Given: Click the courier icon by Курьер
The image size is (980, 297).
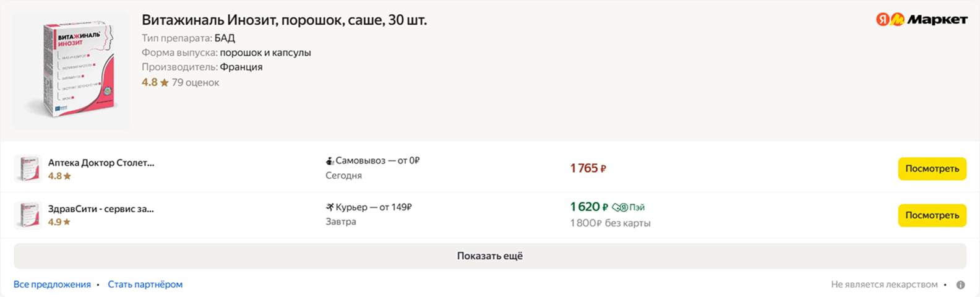Looking at the screenshot, I should (330, 207).
